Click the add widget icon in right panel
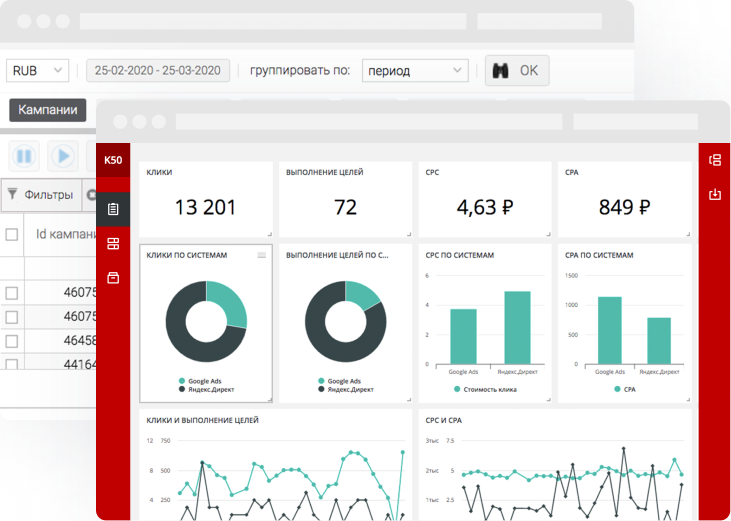Viewport: 731px width, 521px height. tap(714, 160)
